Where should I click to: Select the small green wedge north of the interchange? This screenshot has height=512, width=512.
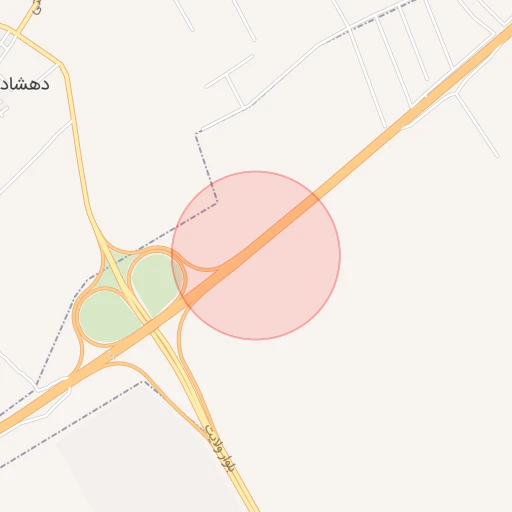117,265
